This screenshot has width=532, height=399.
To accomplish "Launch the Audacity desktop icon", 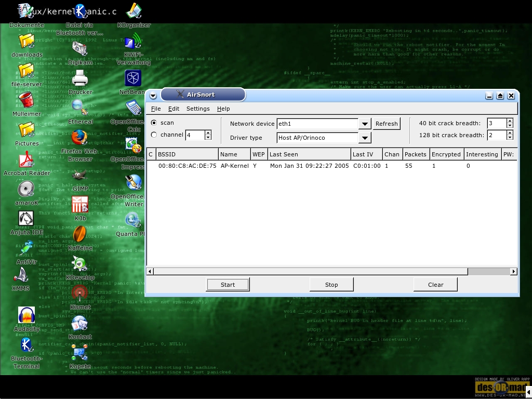I will (x=26, y=315).
